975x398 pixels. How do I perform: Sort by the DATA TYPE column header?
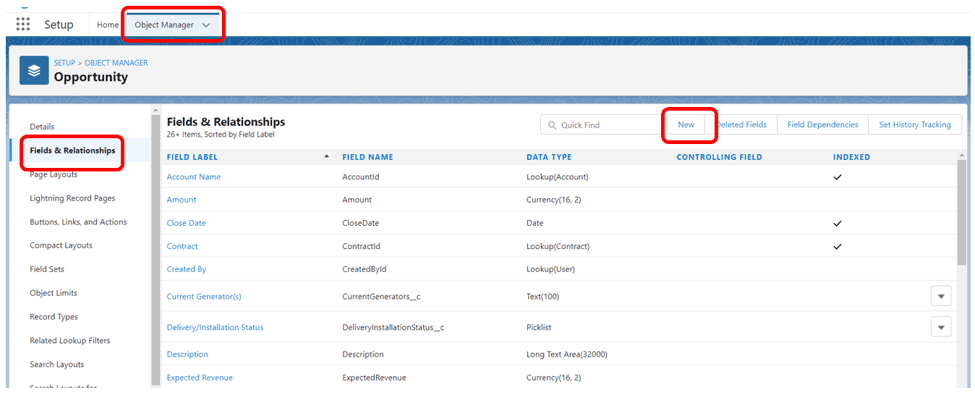[548, 157]
